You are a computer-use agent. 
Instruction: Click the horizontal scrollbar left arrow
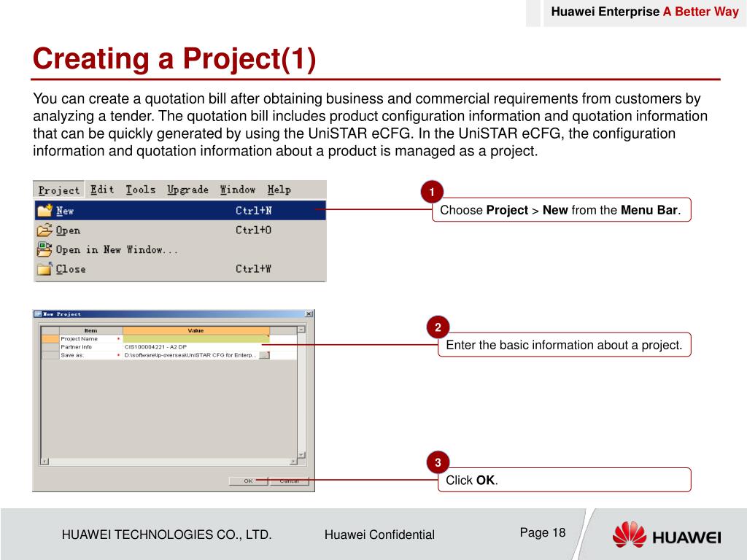44,462
